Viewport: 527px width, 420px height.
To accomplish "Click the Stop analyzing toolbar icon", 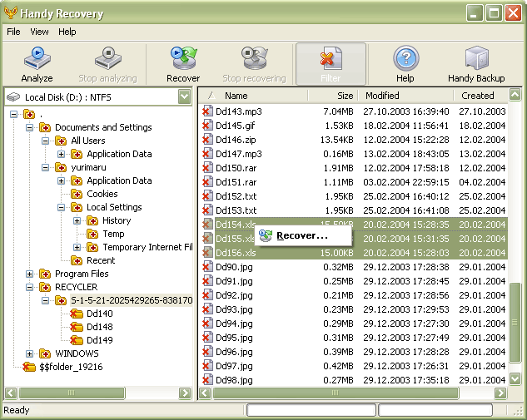I will (108, 59).
